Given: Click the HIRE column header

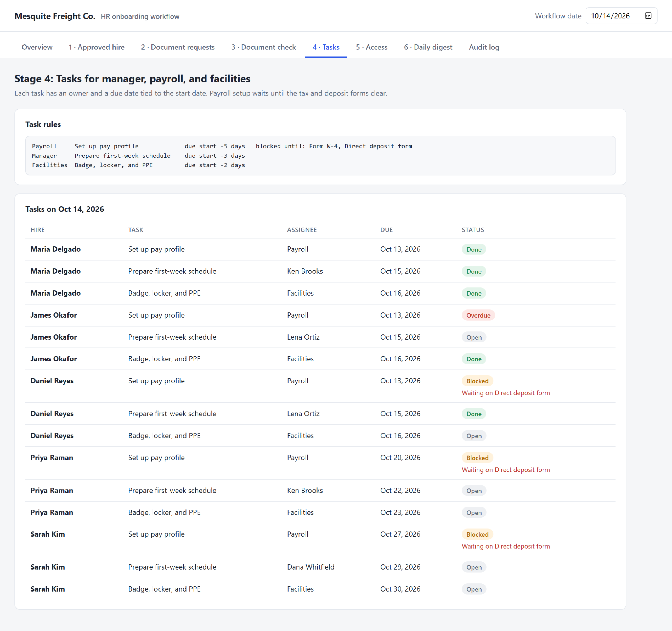Looking at the screenshot, I should point(37,230).
